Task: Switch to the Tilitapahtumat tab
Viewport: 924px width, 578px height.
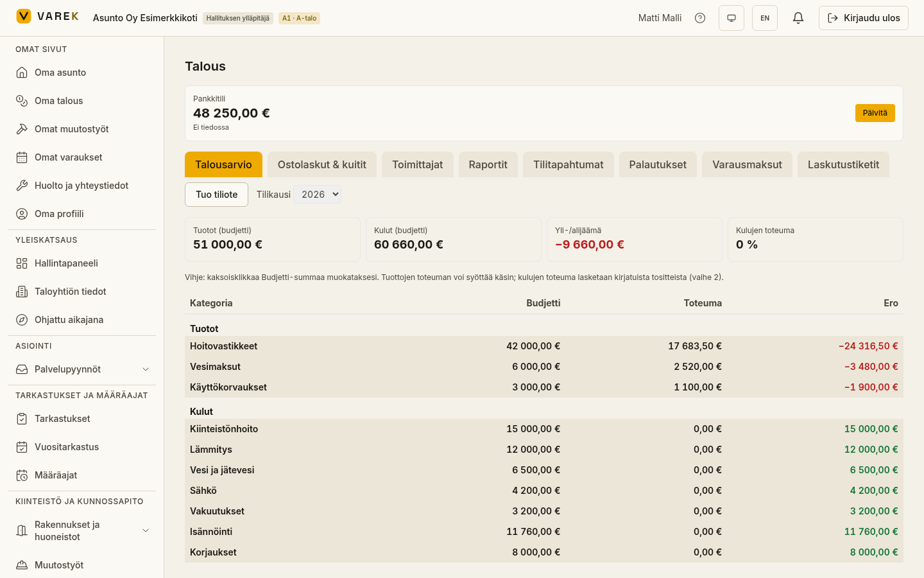Action: coord(569,164)
